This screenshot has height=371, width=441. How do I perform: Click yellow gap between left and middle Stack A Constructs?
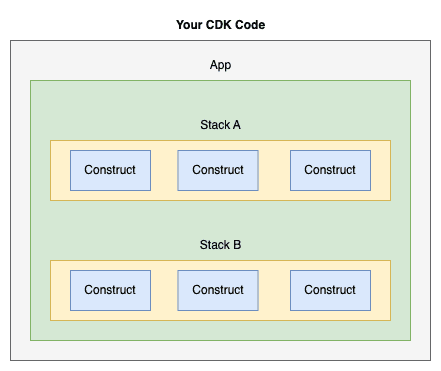164,171
